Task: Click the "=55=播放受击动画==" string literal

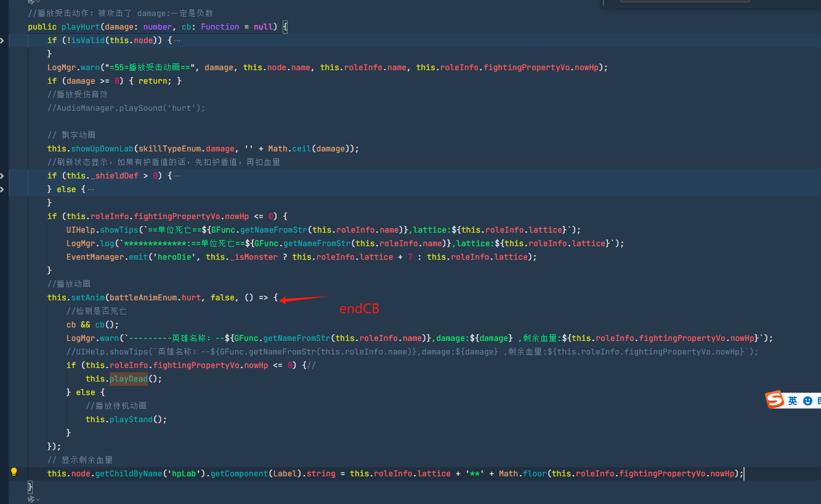Action: coord(150,68)
